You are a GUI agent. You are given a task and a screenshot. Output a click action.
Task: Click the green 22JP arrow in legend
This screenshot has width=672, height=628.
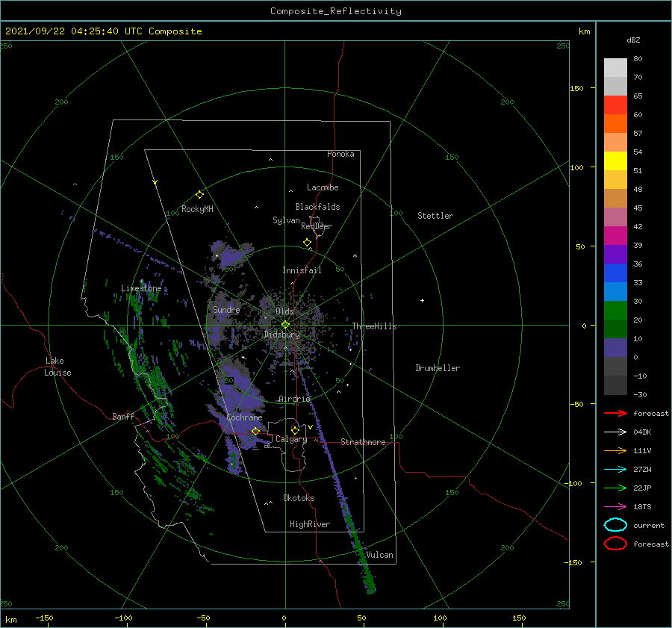615,488
